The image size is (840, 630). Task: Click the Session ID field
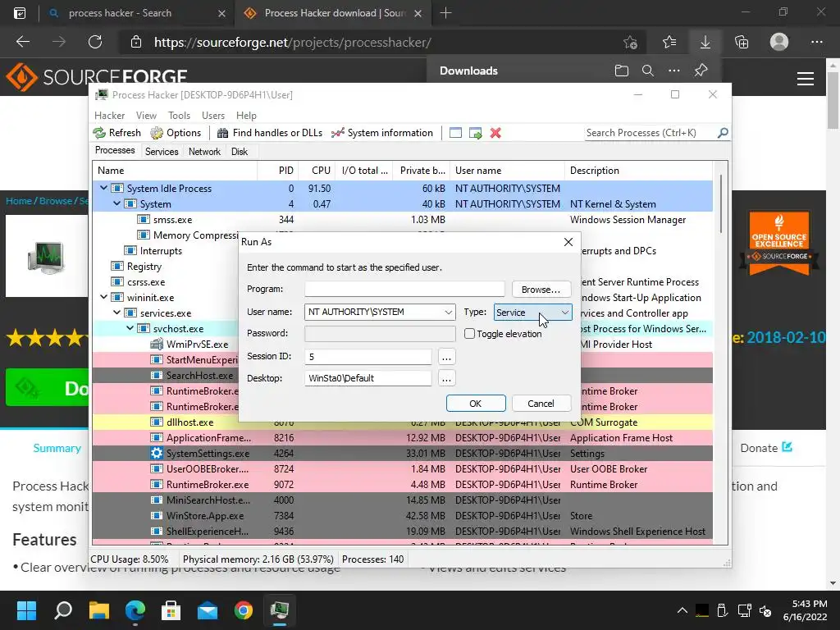368,356
